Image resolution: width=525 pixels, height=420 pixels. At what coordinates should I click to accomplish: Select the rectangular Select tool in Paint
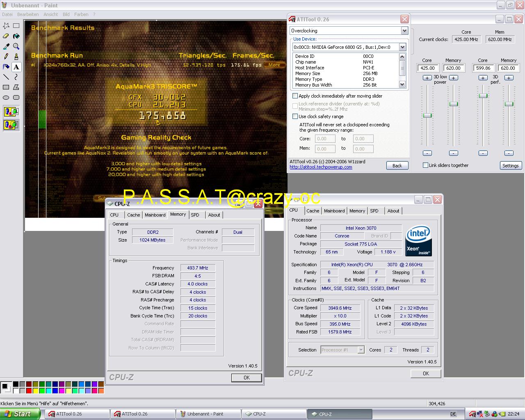[16, 26]
